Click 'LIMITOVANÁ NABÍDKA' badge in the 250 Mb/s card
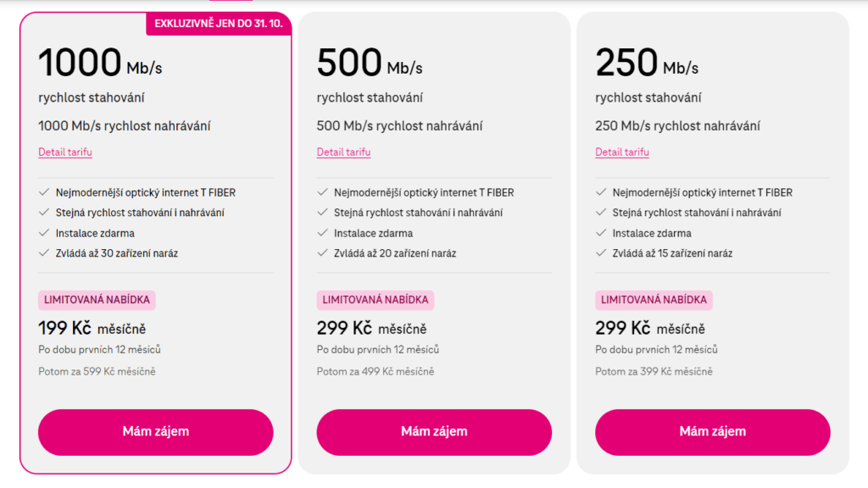 point(654,300)
